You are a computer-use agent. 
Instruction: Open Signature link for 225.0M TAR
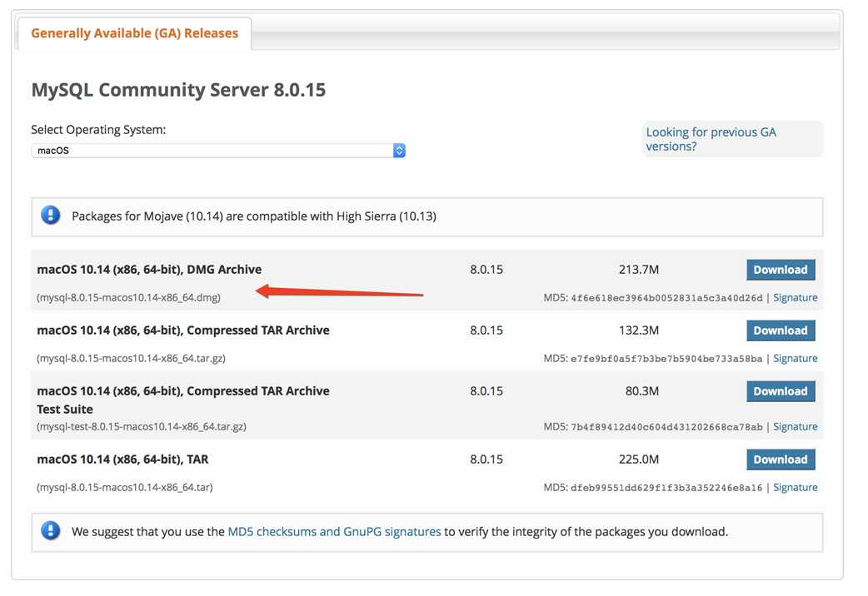tap(795, 488)
